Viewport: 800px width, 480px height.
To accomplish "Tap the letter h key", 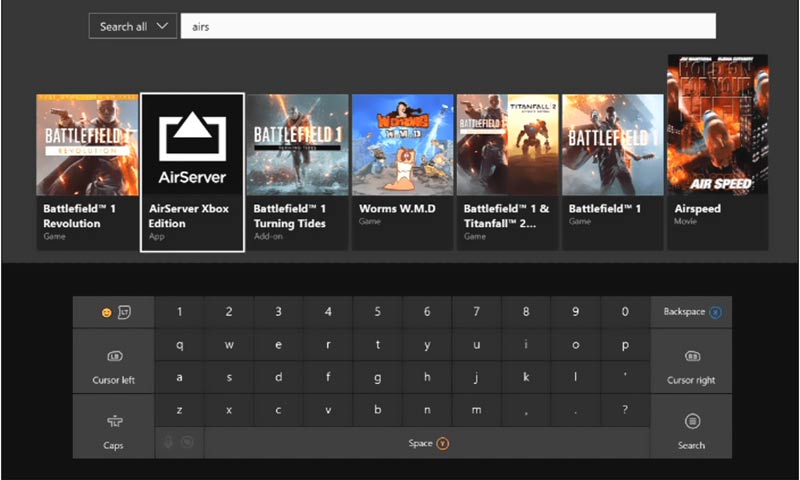I will tap(427, 377).
